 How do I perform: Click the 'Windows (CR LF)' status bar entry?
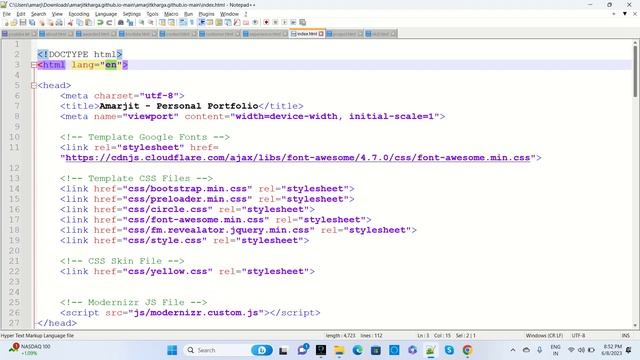[x=544, y=336]
